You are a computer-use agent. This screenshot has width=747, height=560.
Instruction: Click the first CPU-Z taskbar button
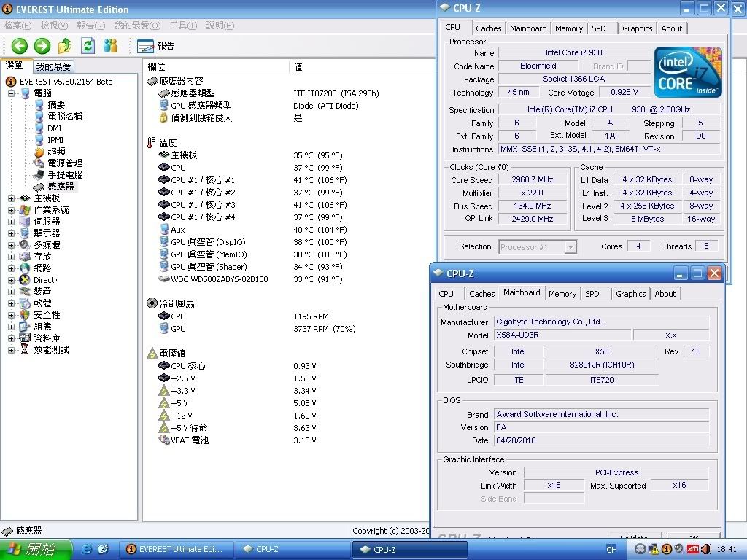pos(293,550)
